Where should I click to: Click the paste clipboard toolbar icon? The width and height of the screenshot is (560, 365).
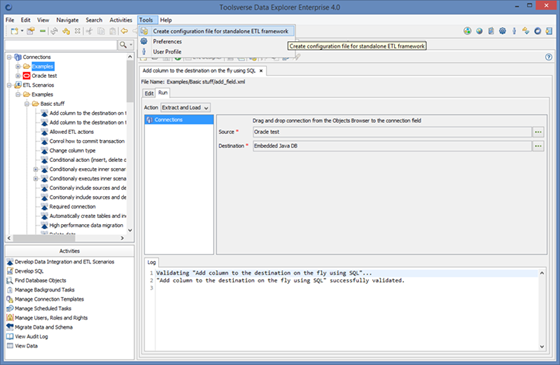coord(112,31)
